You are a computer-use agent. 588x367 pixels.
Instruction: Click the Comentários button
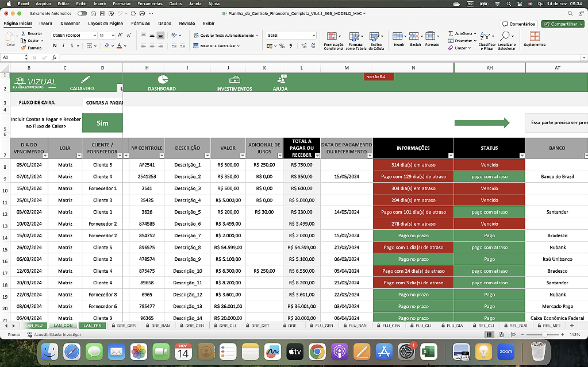click(x=519, y=24)
